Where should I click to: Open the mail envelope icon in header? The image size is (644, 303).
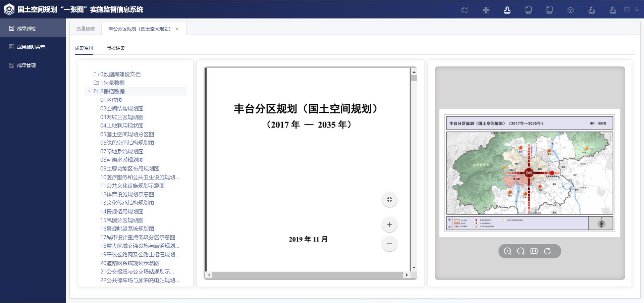pyautogui.click(x=627, y=10)
